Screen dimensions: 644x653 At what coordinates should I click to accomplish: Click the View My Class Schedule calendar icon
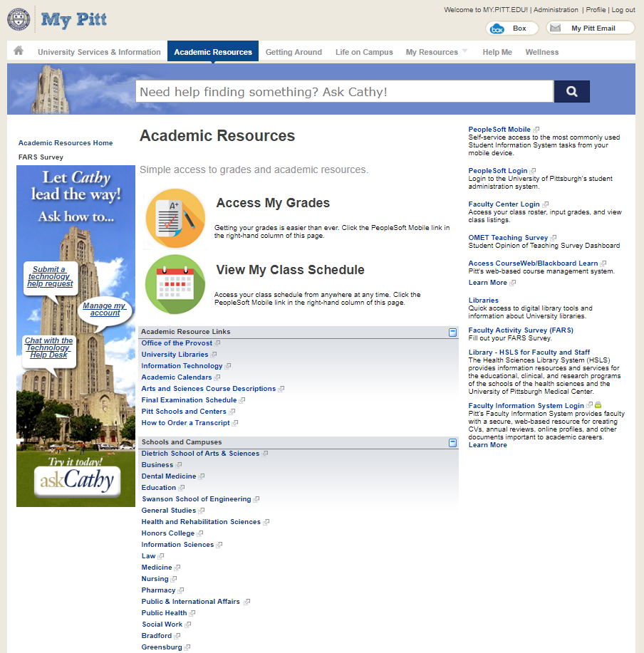tap(175, 284)
